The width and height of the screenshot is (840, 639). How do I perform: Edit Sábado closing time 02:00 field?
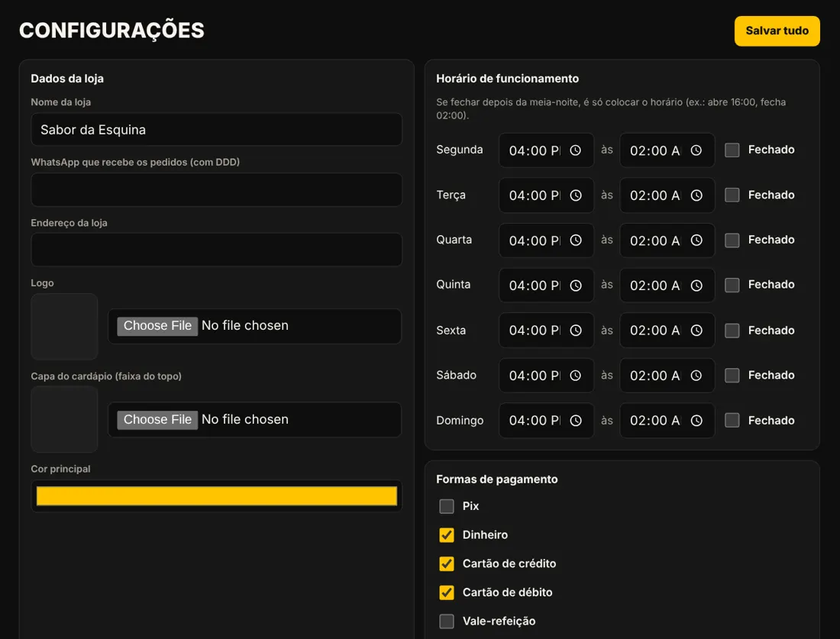(667, 376)
